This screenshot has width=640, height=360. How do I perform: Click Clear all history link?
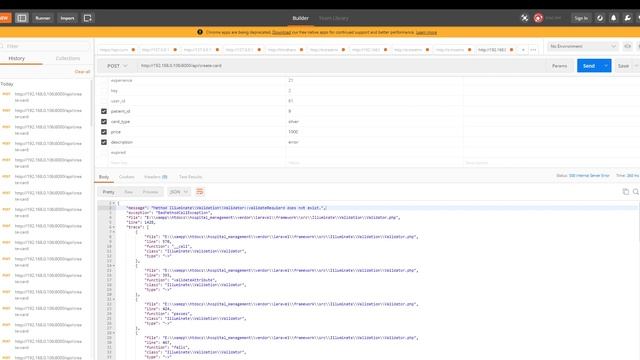(x=82, y=72)
